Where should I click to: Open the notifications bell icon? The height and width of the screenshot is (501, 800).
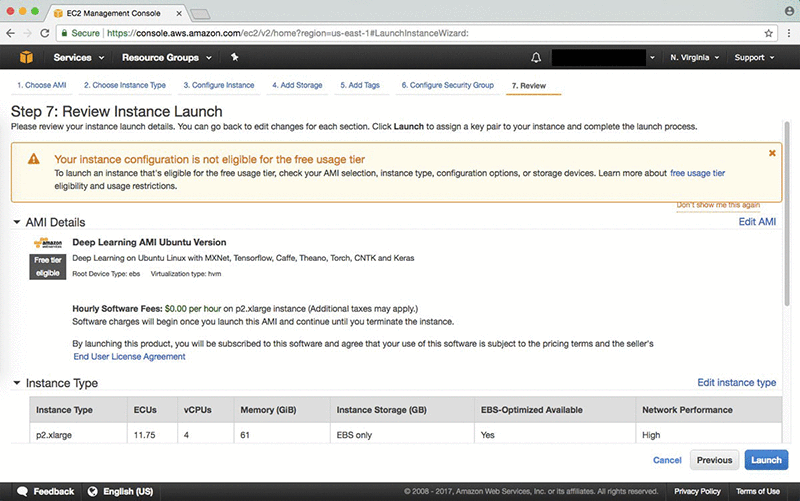536,58
